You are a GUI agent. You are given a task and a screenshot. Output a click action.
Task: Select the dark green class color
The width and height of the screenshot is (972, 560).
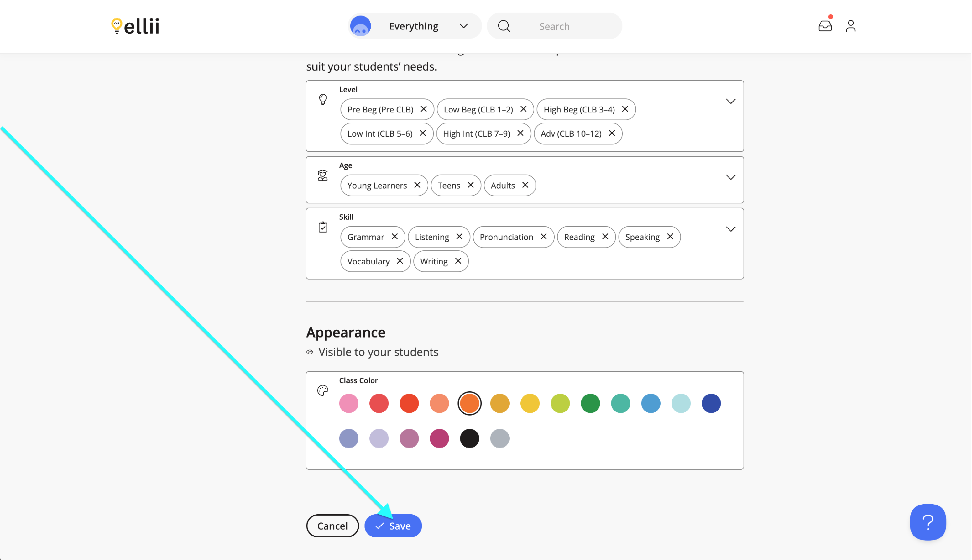coord(590,404)
